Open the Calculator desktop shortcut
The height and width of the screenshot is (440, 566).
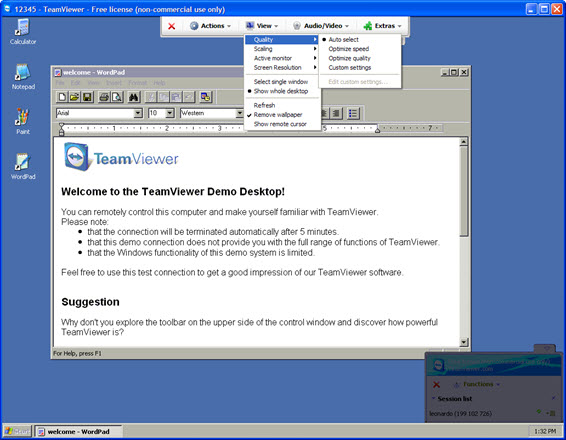point(23,32)
